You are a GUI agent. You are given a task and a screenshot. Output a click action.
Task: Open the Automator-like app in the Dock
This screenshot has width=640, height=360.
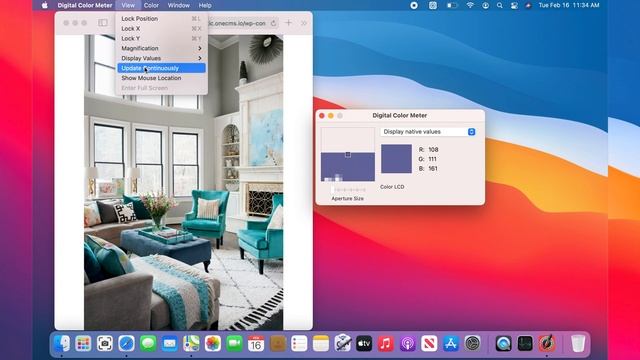coord(342,343)
